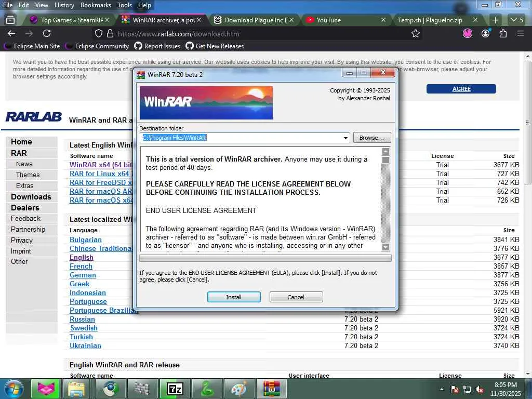Open the 7-Zip taskbar icon
The height and width of the screenshot is (399, 532).
point(175,389)
